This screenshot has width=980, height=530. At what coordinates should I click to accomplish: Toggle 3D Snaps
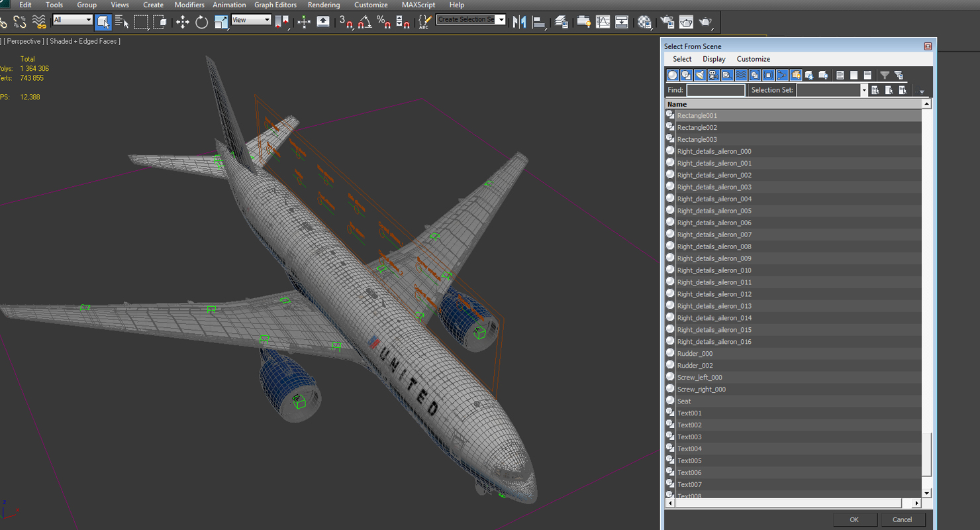pyautogui.click(x=346, y=22)
